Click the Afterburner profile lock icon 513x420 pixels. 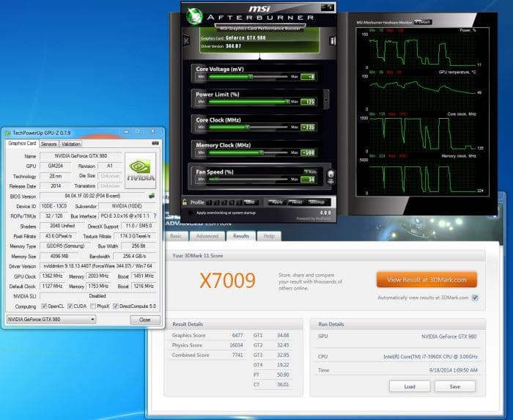point(185,202)
